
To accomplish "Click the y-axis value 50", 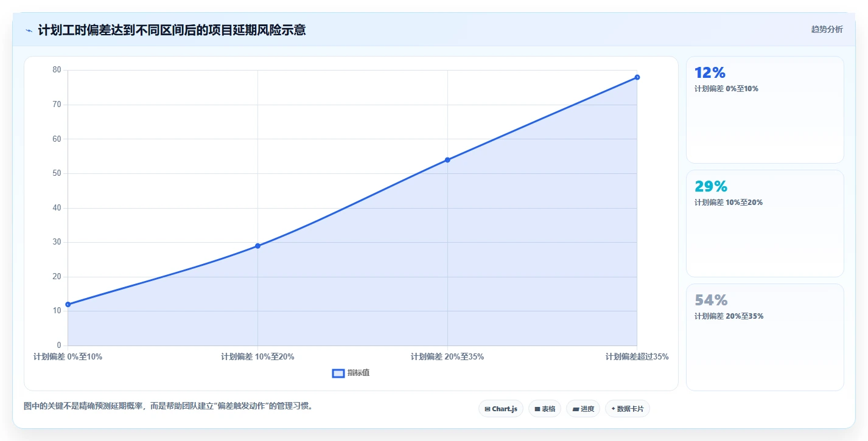I will click(x=57, y=173).
